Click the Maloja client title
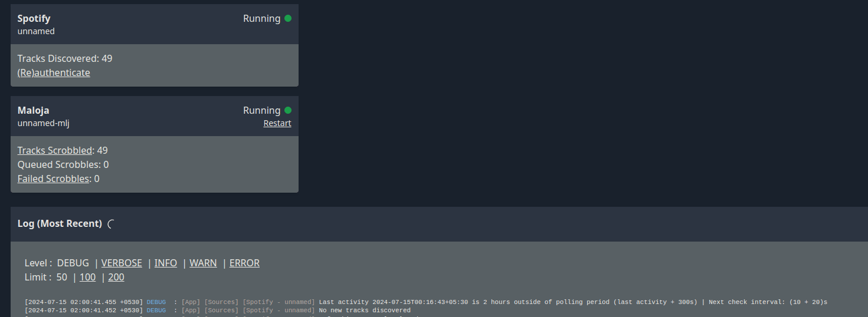The height and width of the screenshot is (317, 868). [33, 110]
